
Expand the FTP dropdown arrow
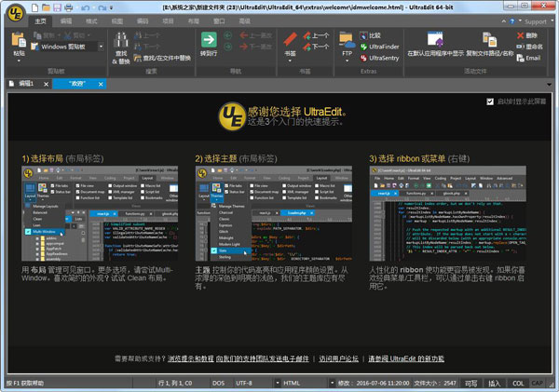pyautogui.click(x=348, y=61)
